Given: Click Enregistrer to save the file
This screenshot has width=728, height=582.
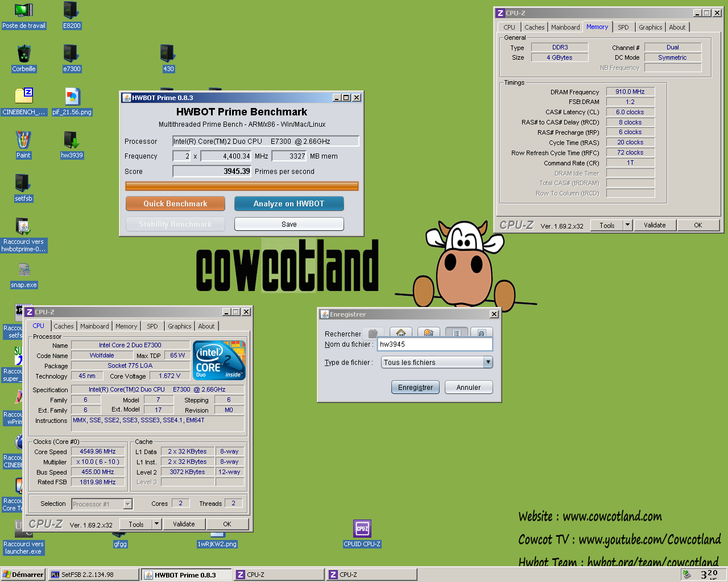Looking at the screenshot, I should pos(415,387).
